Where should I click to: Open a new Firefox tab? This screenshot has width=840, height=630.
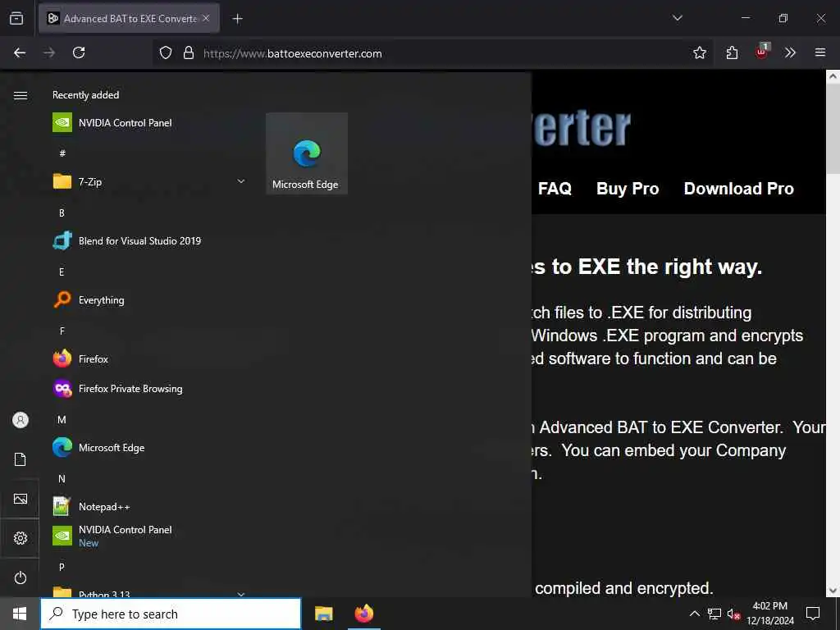(237, 19)
